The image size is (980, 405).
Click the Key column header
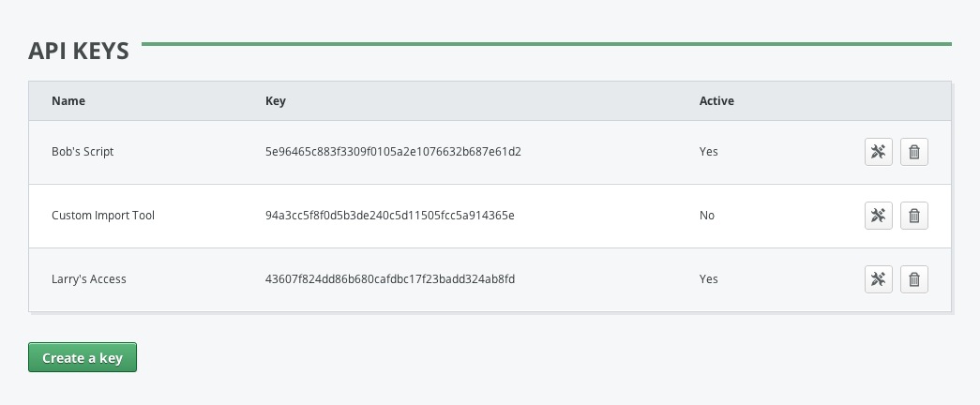276,100
